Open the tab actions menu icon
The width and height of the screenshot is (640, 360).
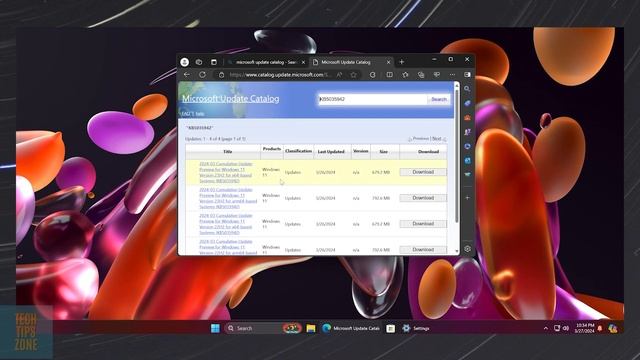(x=213, y=62)
